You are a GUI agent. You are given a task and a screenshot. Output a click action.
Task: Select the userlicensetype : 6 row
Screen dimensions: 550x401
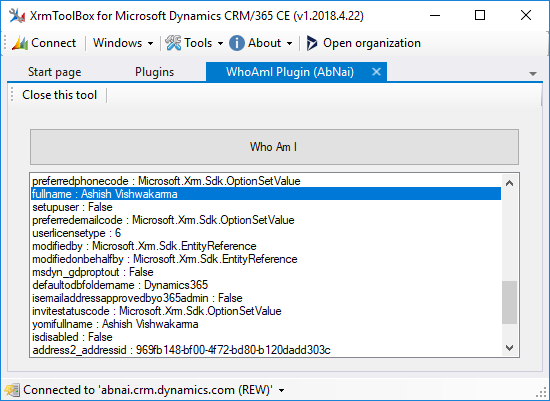pos(266,233)
